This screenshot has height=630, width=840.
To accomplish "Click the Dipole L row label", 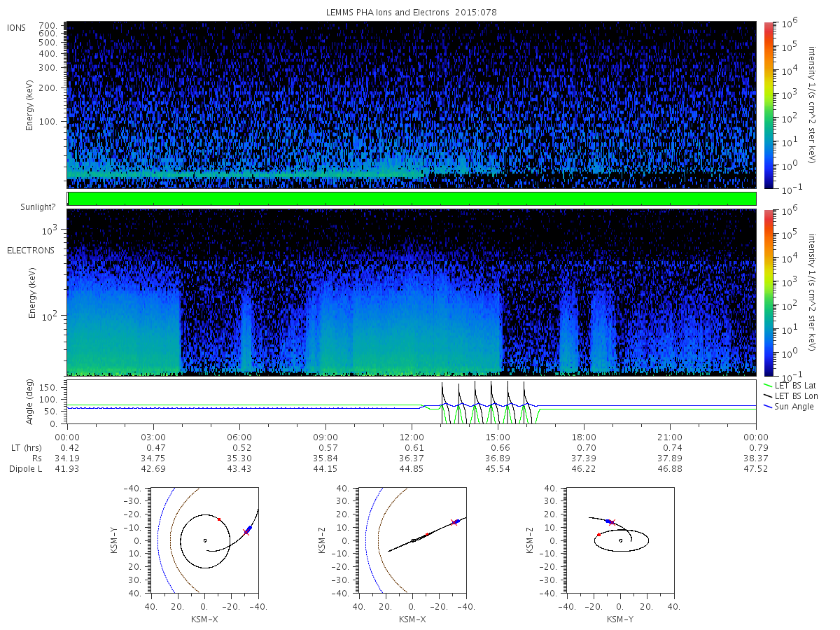I will 26,468.
